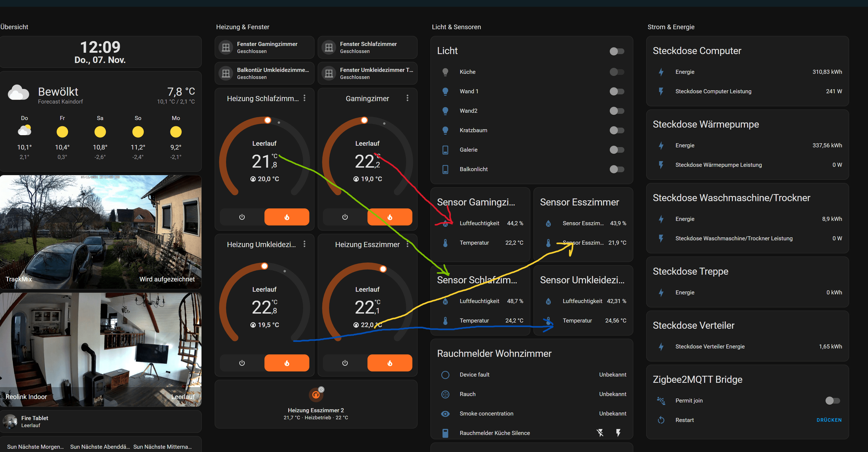Click the power icon on Heizung Umkleidezimmer
The image size is (868, 452).
(241, 363)
